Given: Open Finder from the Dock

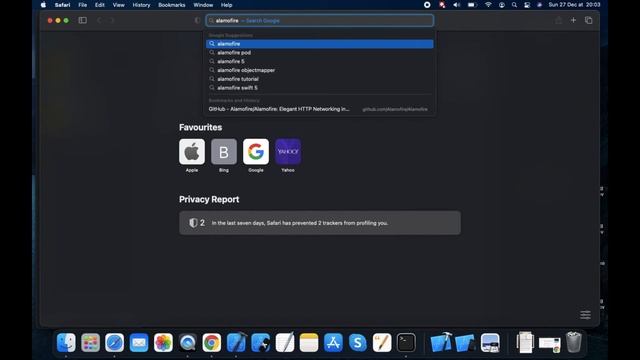Looking at the screenshot, I should point(66,342).
